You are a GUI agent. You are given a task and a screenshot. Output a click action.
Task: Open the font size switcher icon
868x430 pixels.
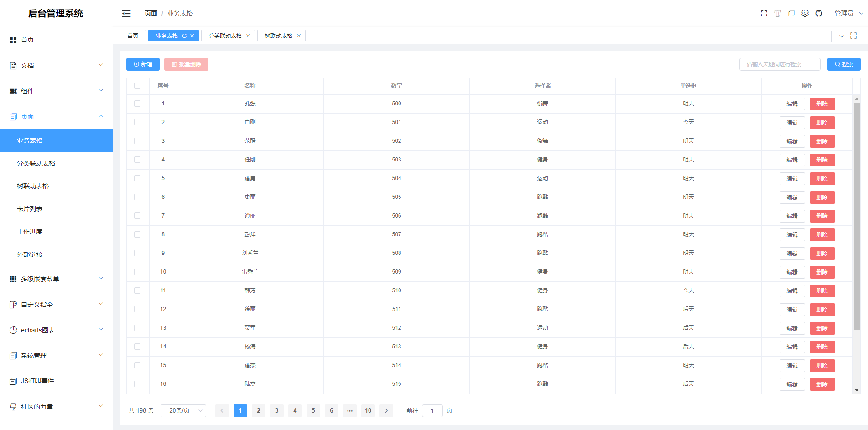777,13
